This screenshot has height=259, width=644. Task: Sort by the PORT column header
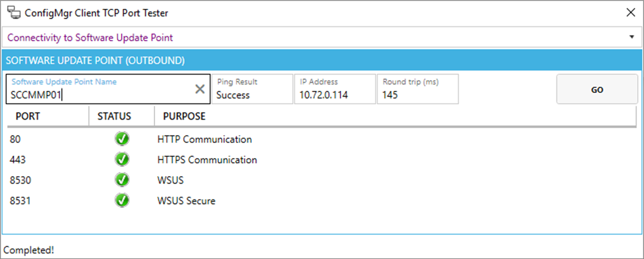point(28,117)
